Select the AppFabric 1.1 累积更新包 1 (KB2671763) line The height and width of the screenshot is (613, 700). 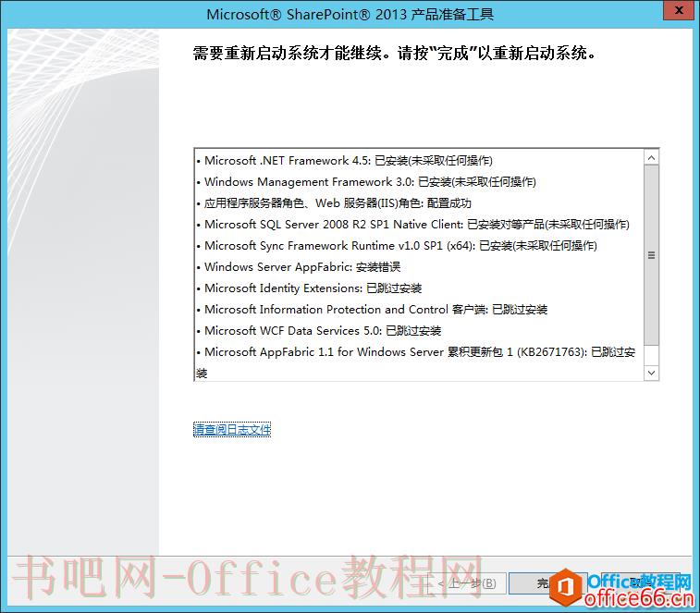416,362
